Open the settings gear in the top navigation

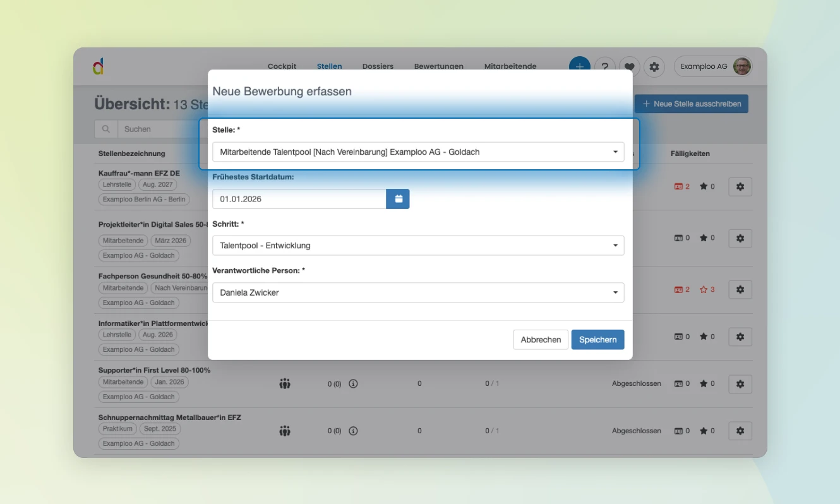[654, 66]
